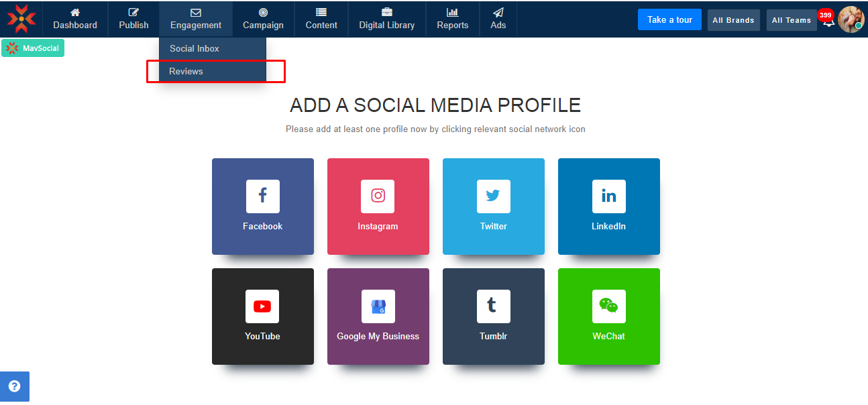Viewport: 868px width, 405px height.
Task: Open Ads menu label
Action: tap(498, 25)
